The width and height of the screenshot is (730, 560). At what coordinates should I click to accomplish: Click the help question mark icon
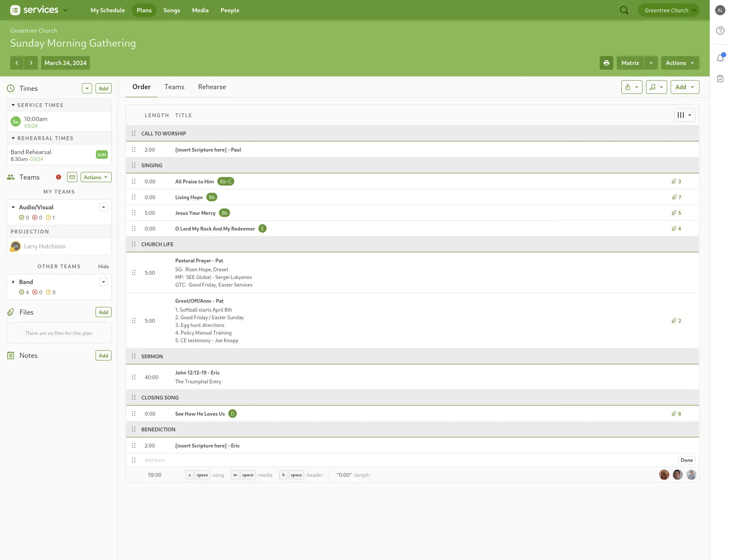[x=720, y=31]
